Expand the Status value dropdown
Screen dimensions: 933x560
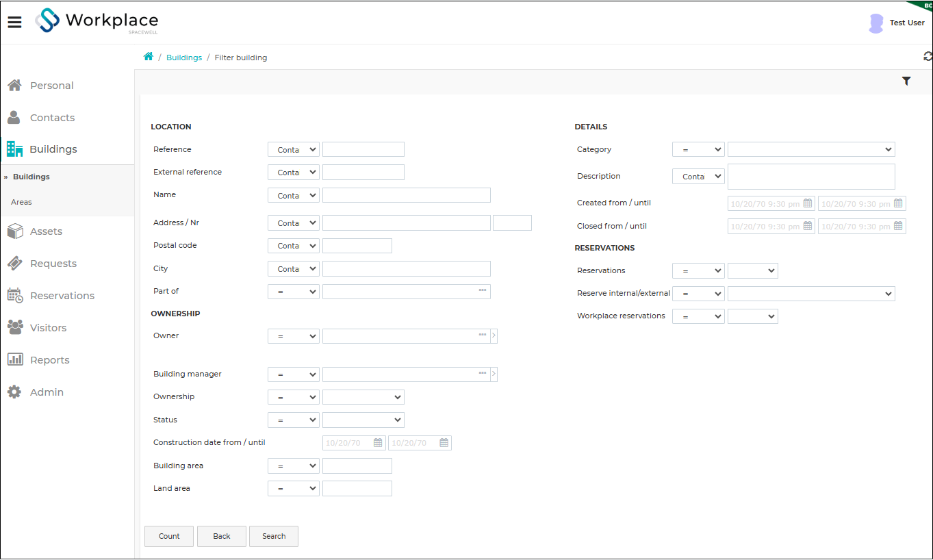click(x=363, y=420)
